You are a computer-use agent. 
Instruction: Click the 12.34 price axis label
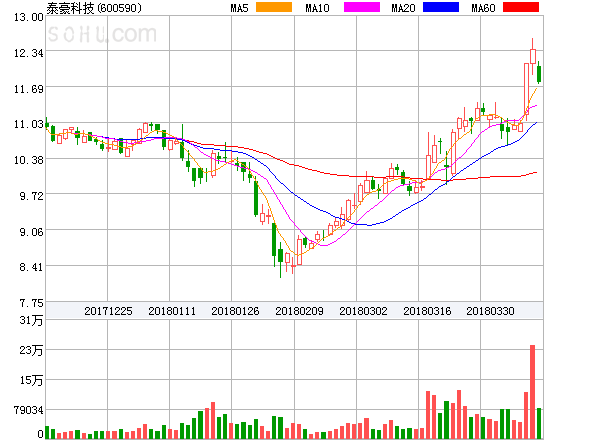(29, 53)
